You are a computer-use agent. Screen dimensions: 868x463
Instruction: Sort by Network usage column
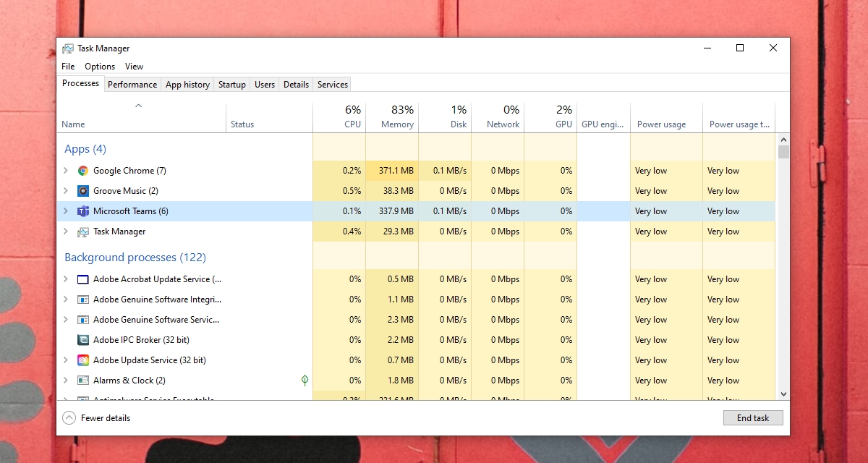498,117
